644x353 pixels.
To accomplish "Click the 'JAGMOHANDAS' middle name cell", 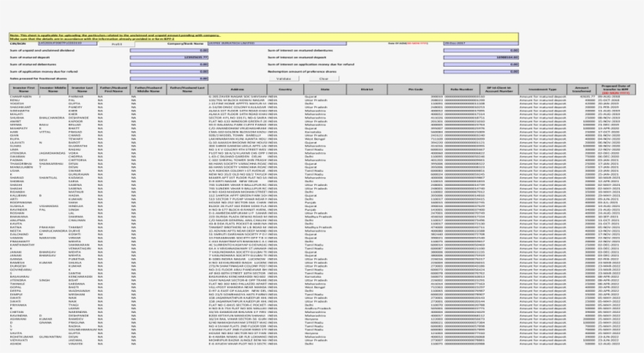I will click(x=52, y=153).
